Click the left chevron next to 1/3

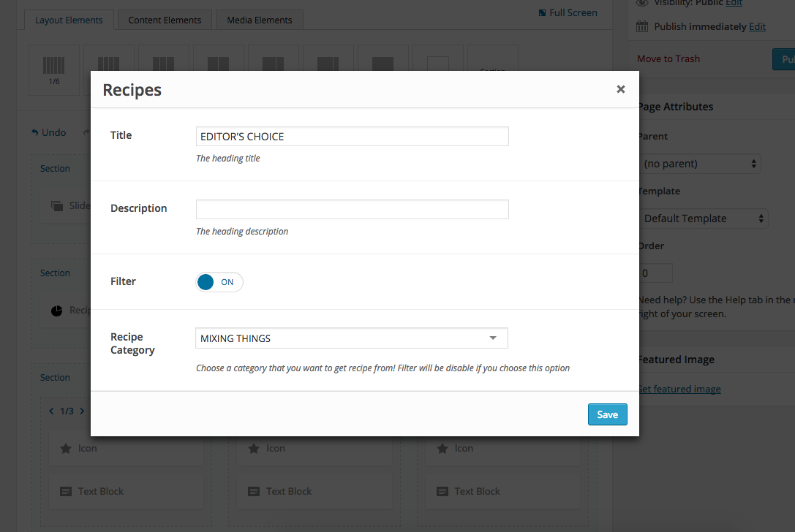51,411
